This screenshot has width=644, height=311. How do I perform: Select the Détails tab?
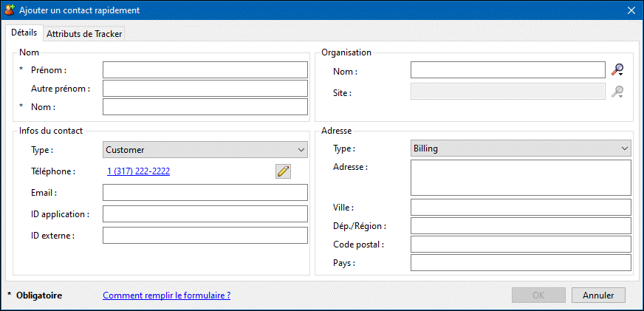pos(24,33)
